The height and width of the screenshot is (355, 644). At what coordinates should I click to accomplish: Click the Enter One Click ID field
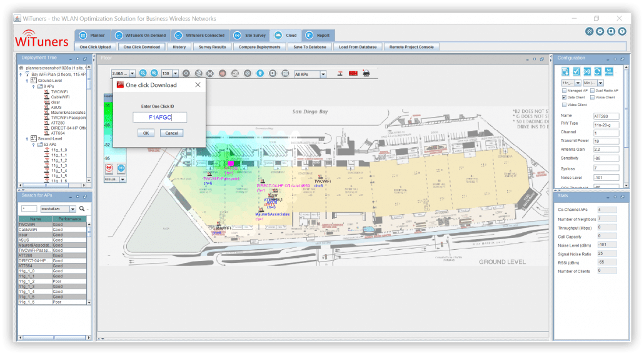pyautogui.click(x=160, y=117)
